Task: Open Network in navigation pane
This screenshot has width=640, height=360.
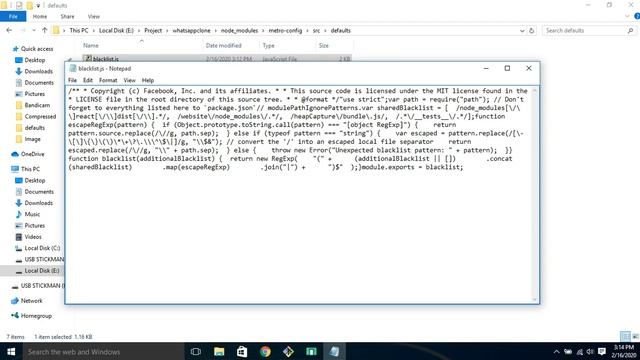Action: tap(27, 301)
